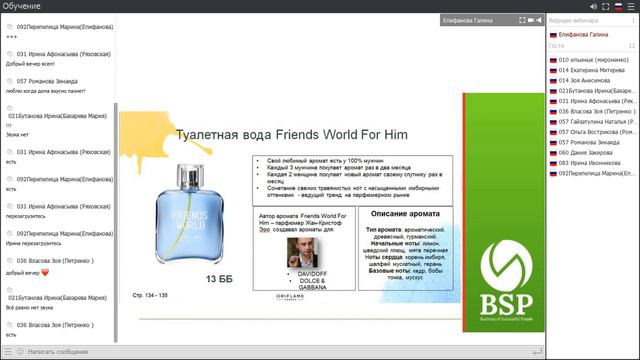
Task: Select guest 057 Гайзатулина Наталья
Action: (593, 122)
